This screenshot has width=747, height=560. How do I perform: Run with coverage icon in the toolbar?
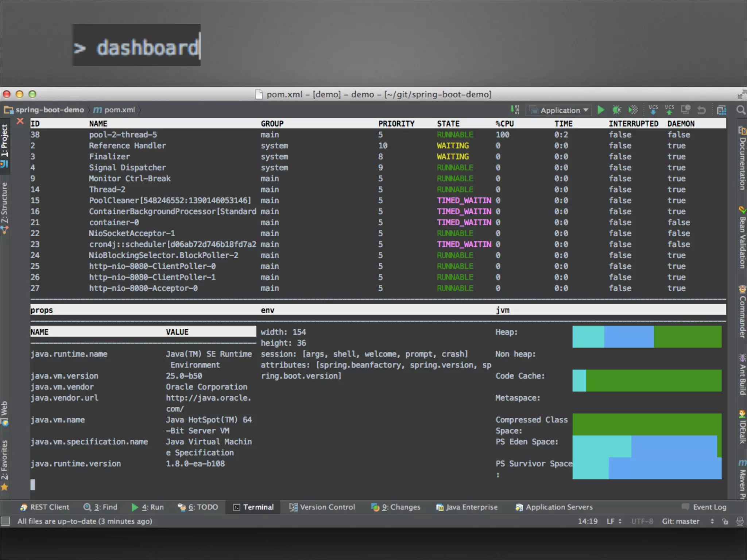[x=633, y=110]
